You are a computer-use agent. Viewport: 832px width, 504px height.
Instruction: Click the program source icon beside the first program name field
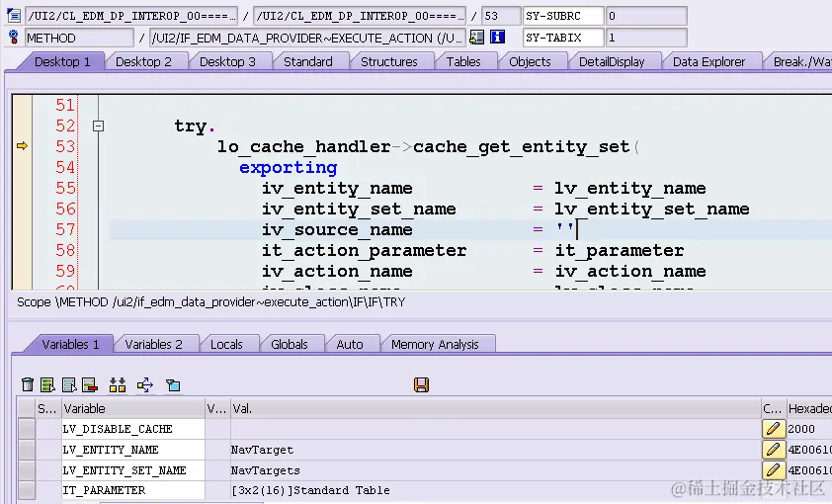coord(14,16)
